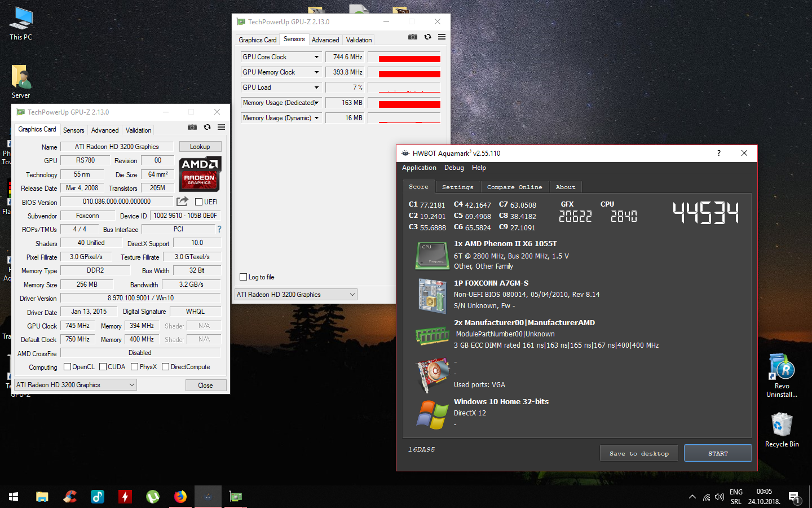Click the Lookup button
The image size is (812, 508).
(x=200, y=147)
